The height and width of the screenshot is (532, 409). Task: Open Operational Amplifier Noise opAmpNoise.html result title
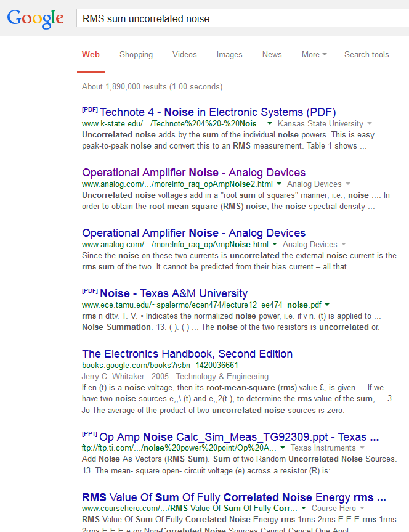pyautogui.click(x=193, y=233)
